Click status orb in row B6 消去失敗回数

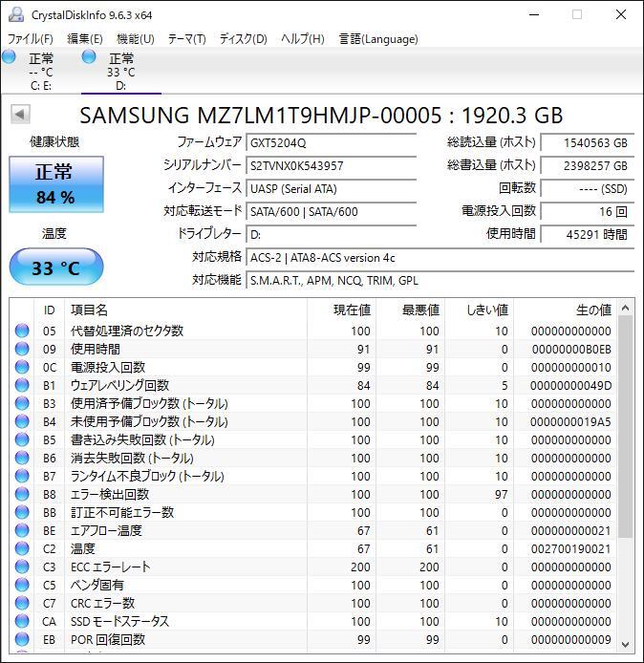22,458
